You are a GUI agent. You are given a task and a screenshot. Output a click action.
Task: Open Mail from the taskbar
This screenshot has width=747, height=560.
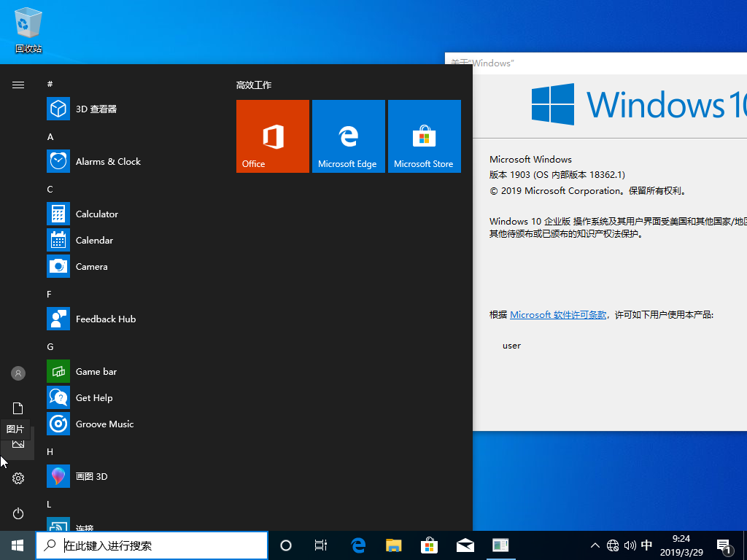click(x=465, y=545)
